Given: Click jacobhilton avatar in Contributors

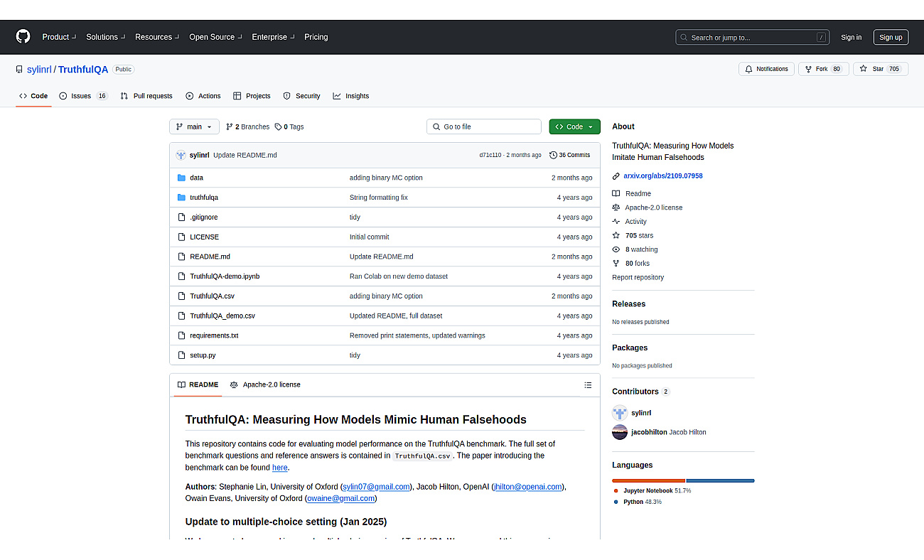Looking at the screenshot, I should pos(620,432).
